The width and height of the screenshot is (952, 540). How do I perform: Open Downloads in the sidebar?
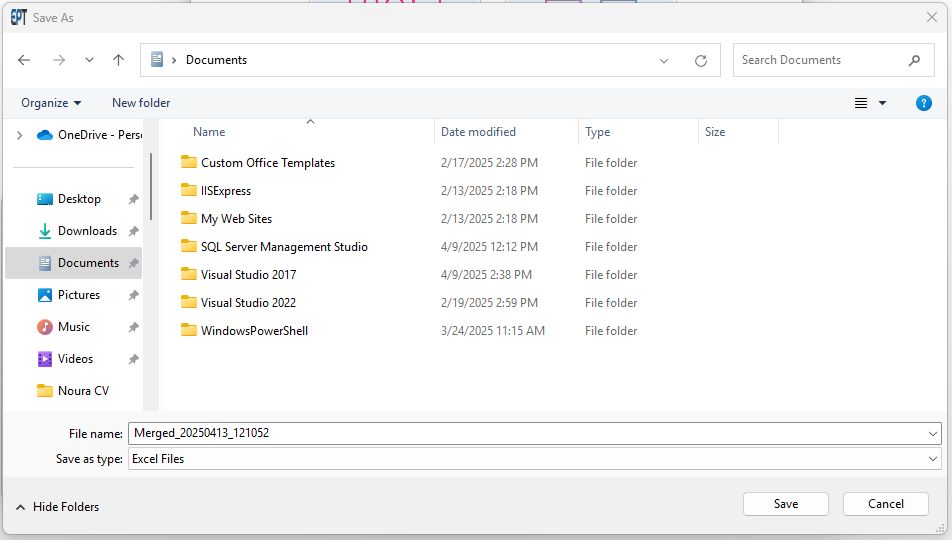87,231
